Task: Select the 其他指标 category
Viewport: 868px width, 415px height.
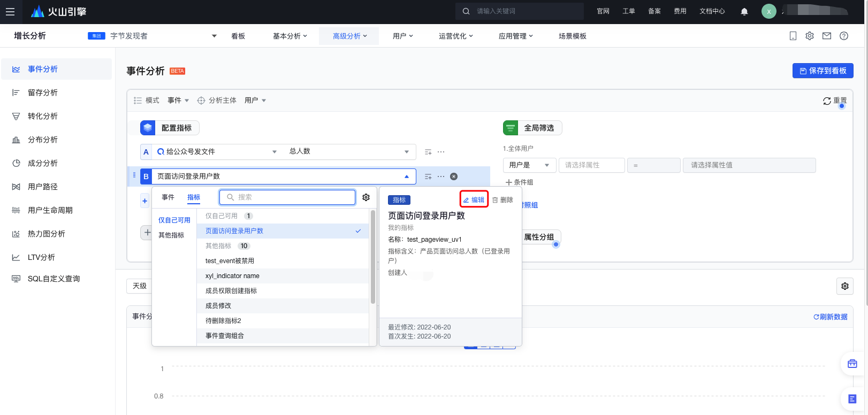Action: click(171, 235)
